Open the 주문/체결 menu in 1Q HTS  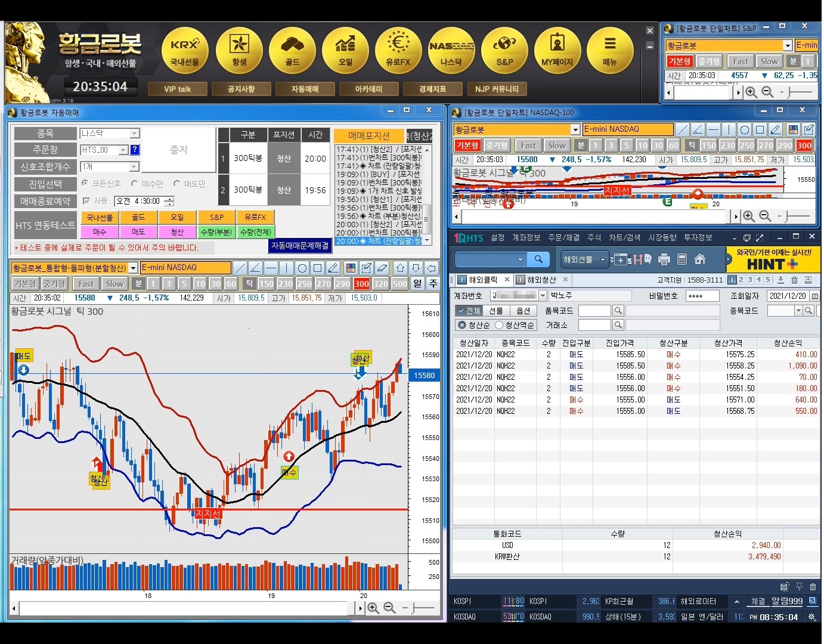565,237
